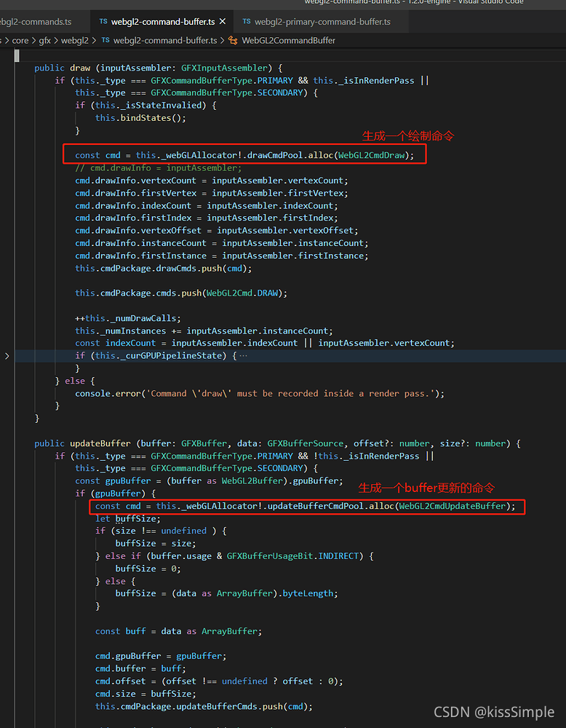Click console.error 'Command draw' message line
The height and width of the screenshot is (728, 566).
coord(260,394)
